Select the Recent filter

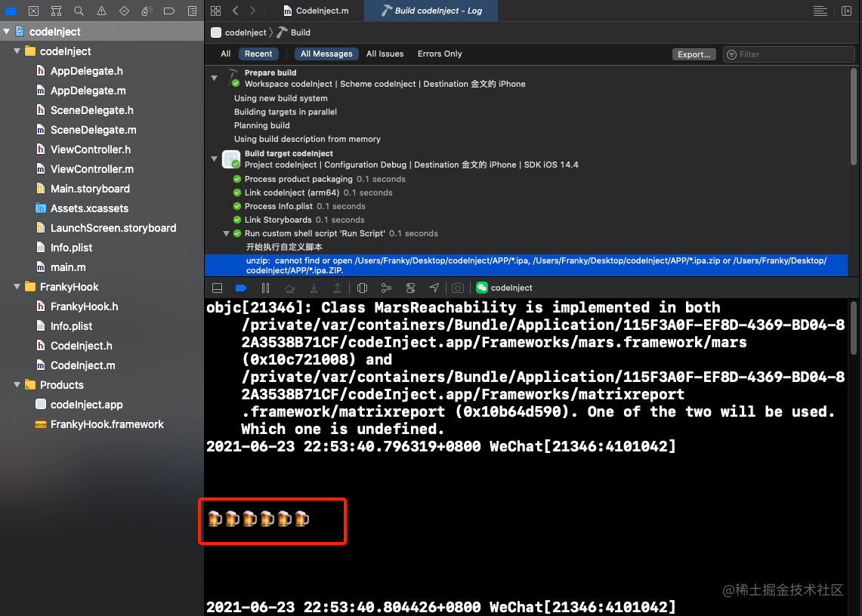coord(258,54)
